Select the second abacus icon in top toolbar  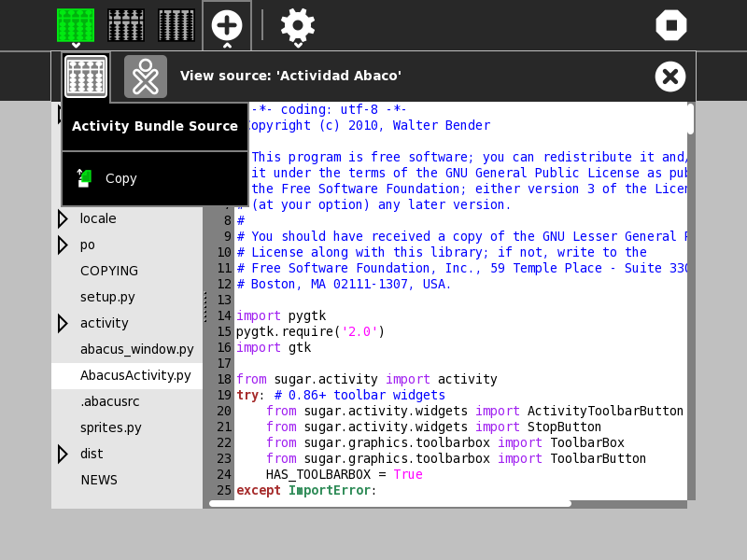pyautogui.click(x=126, y=25)
